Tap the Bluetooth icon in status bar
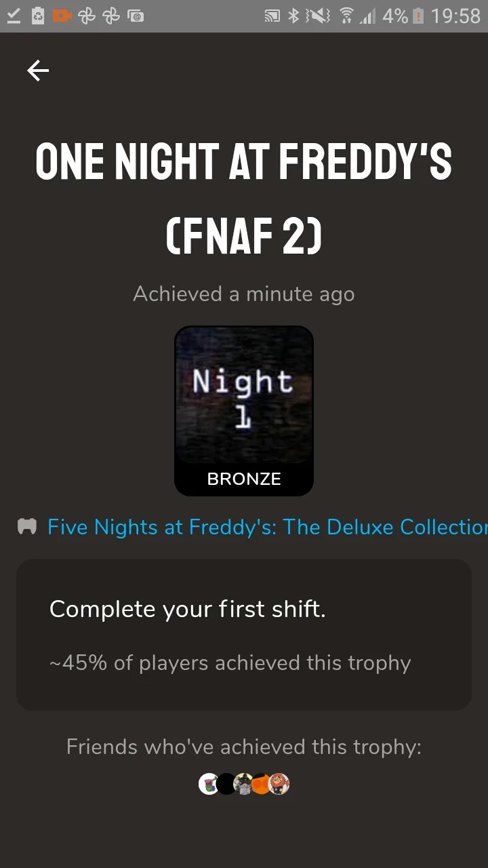The image size is (488, 868). click(293, 16)
